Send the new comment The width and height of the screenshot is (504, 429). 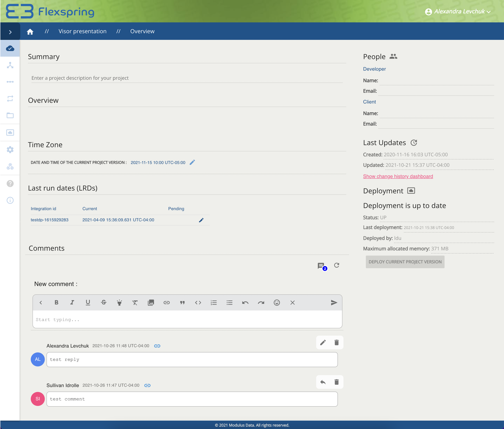point(334,303)
